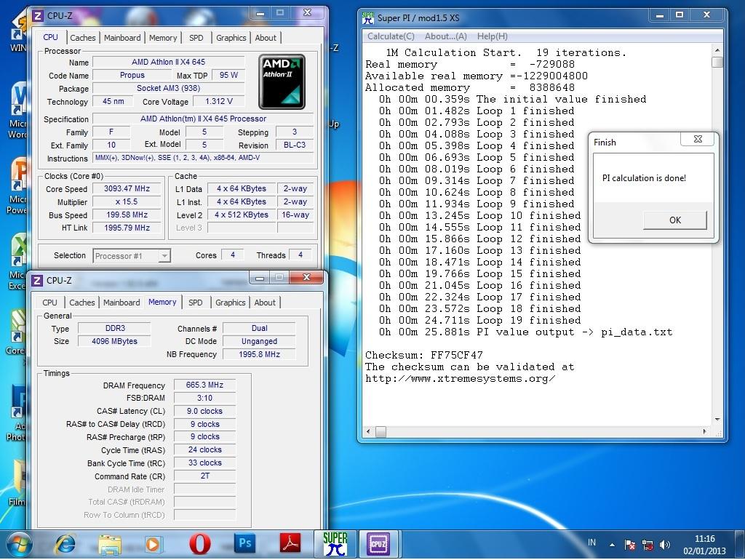This screenshot has width=745, height=560.
Task: Select SPD tab in lower CPU-Z window
Action: 195,303
